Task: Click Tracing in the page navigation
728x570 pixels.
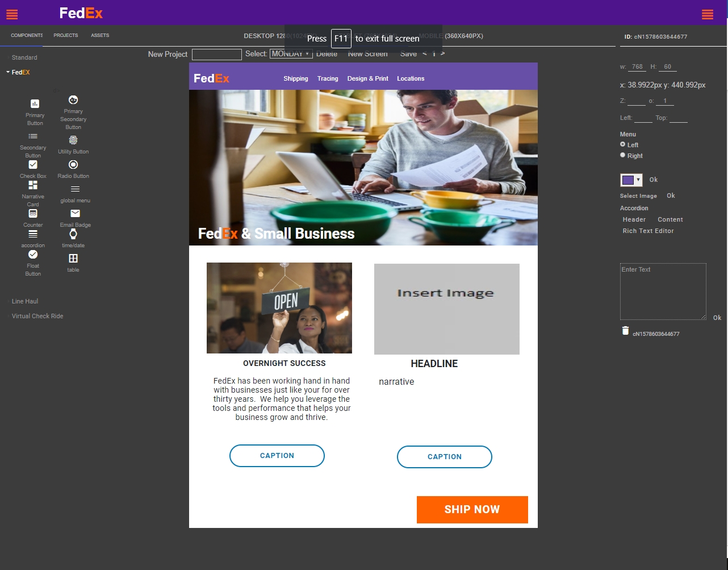Action: coord(328,78)
